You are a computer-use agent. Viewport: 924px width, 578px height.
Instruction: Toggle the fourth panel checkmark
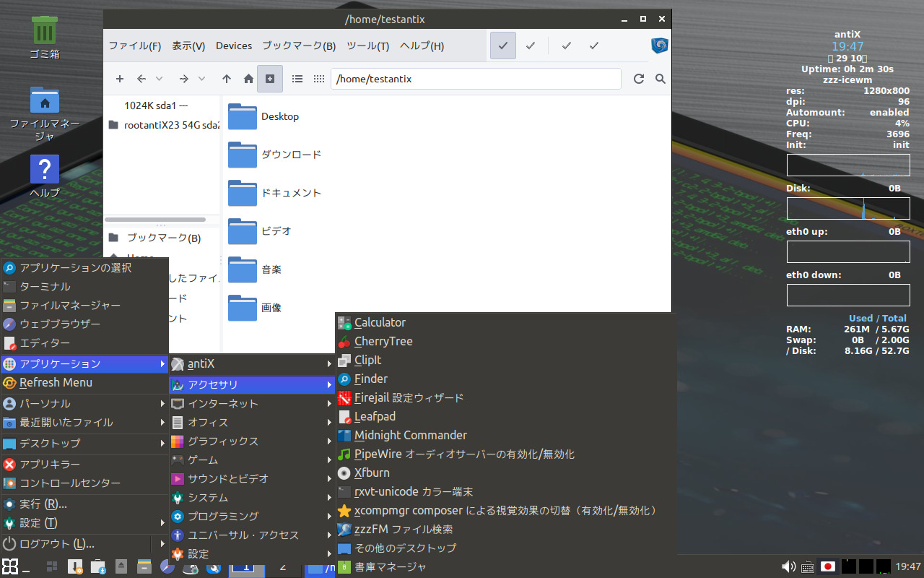pyautogui.click(x=593, y=46)
